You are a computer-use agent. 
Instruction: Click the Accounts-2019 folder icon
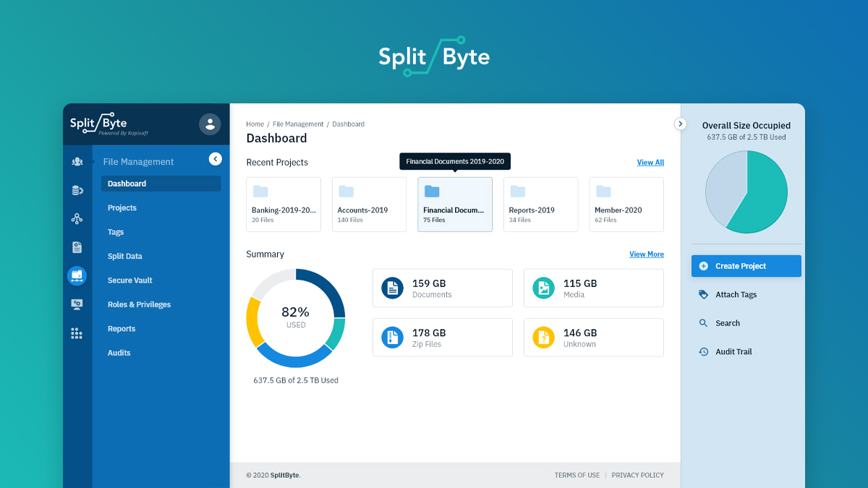[346, 192]
